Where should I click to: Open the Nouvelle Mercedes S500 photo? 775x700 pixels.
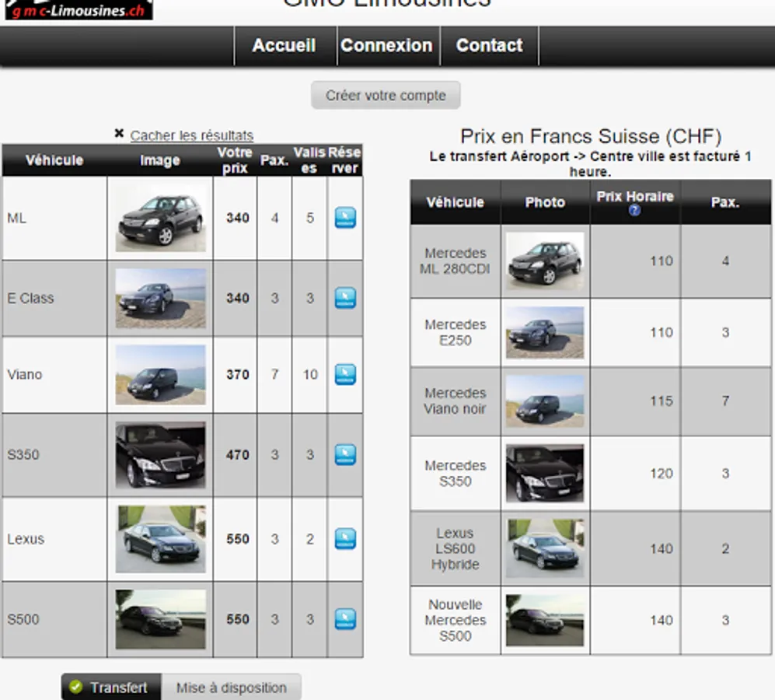(x=545, y=621)
